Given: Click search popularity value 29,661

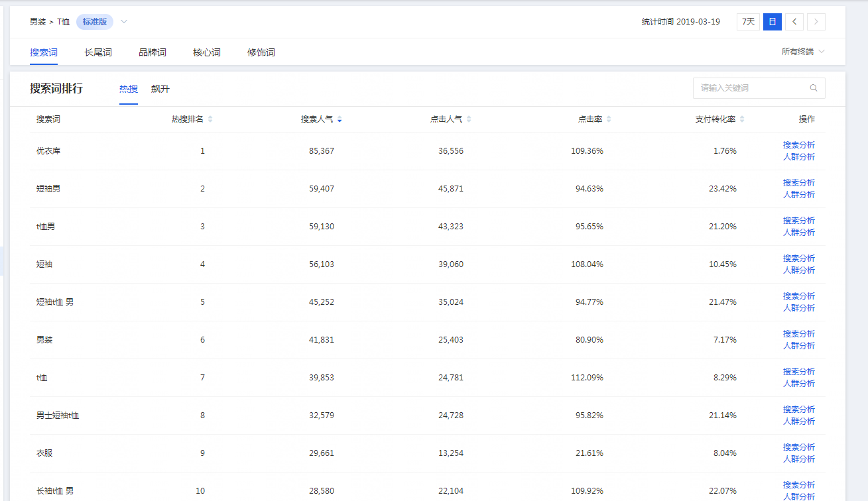Looking at the screenshot, I should coord(322,453).
